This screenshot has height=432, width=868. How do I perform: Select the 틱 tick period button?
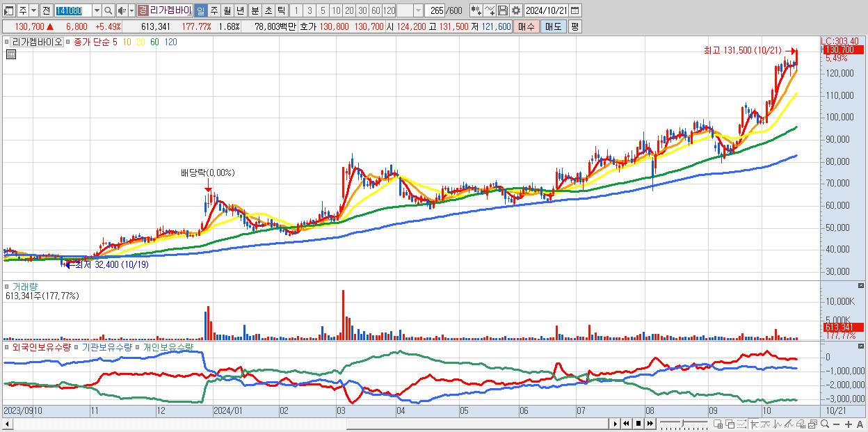click(x=281, y=11)
